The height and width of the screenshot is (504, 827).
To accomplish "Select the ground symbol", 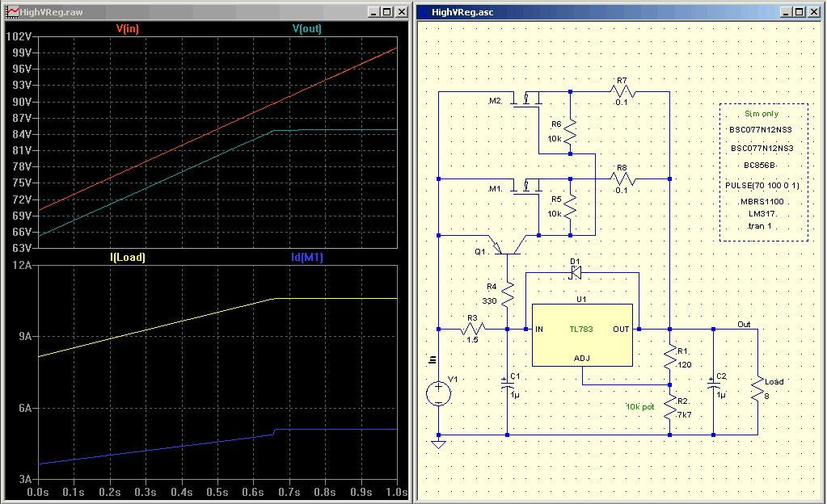I will coord(438,444).
